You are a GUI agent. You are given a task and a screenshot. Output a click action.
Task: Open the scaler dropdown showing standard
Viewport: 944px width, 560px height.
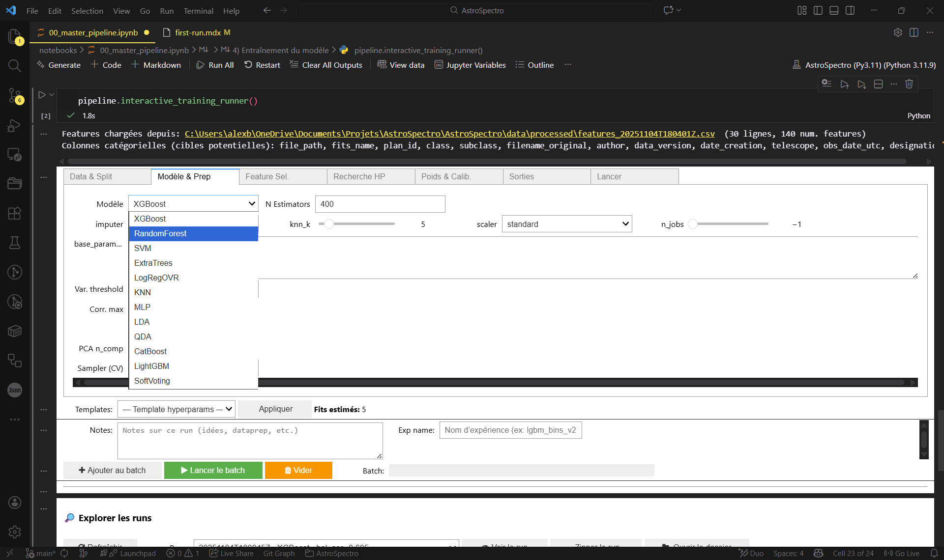coord(566,224)
